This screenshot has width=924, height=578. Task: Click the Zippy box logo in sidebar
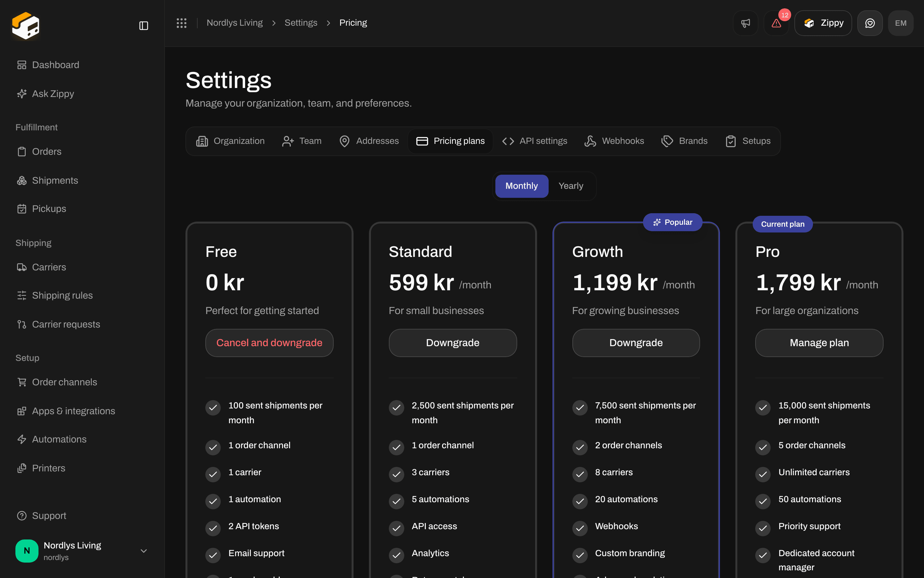pos(26,26)
